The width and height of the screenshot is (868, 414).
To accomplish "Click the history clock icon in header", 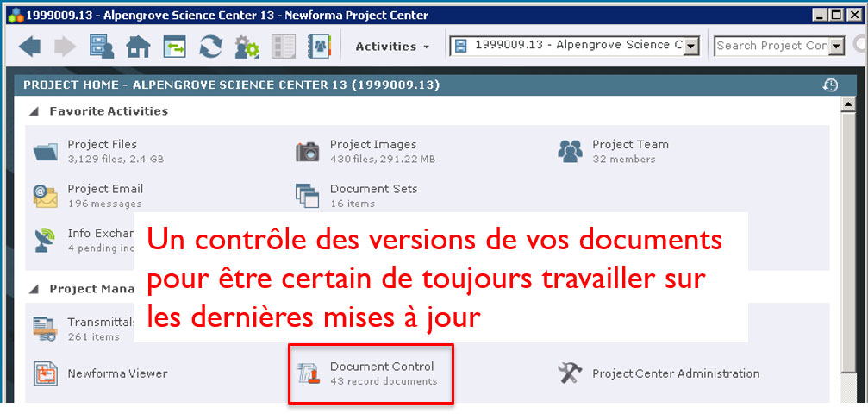I will 830,85.
